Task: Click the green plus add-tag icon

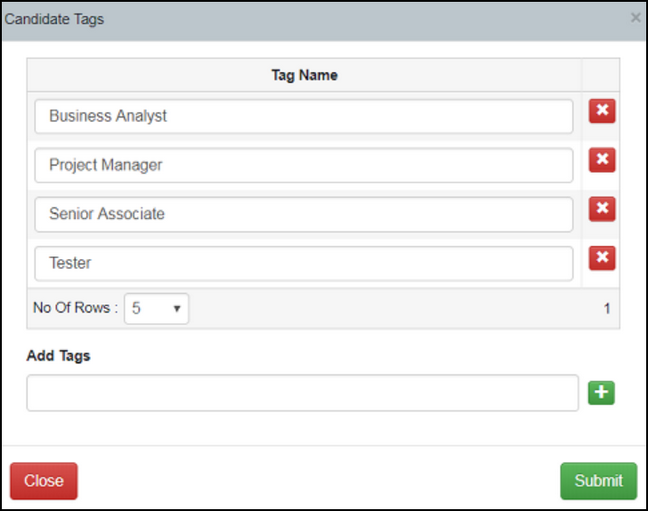Action: pos(601,393)
